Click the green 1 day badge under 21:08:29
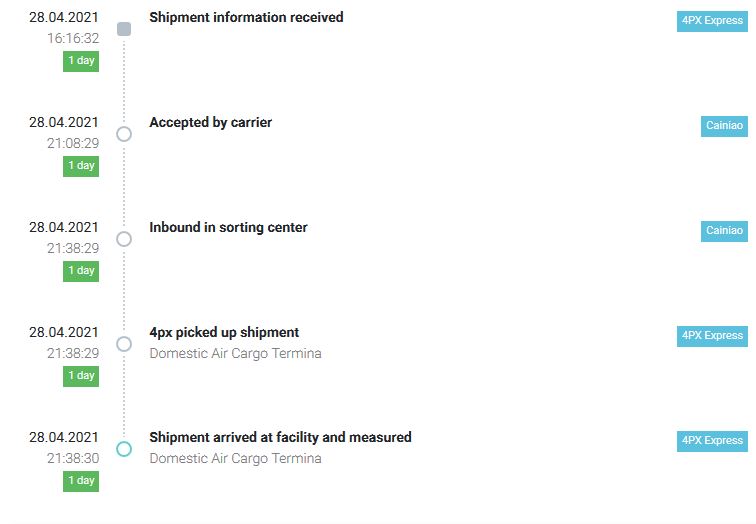The width and height of the screenshot is (756, 524). tap(81, 166)
